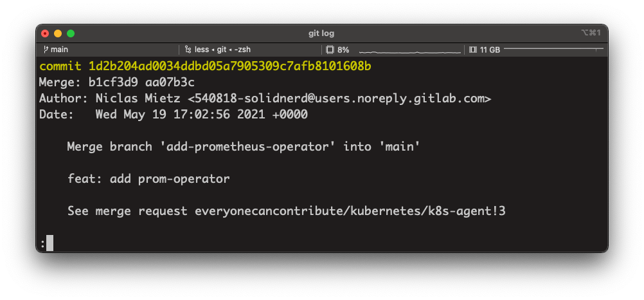Click the feat: add prom-operator message

click(x=148, y=179)
